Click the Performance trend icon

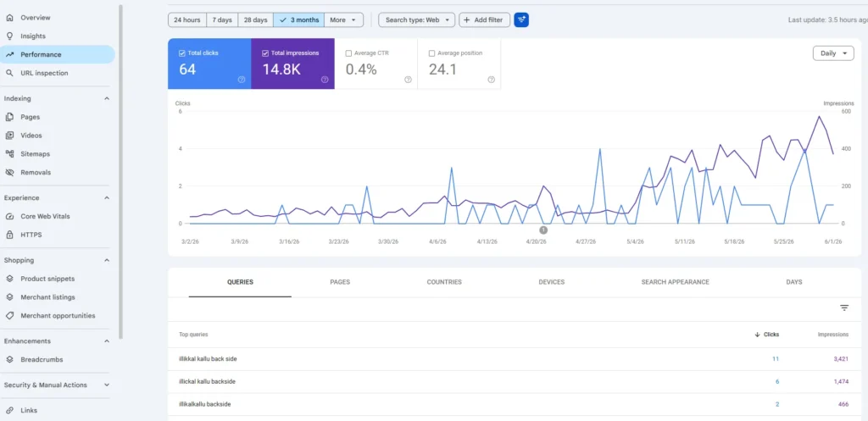(9, 55)
